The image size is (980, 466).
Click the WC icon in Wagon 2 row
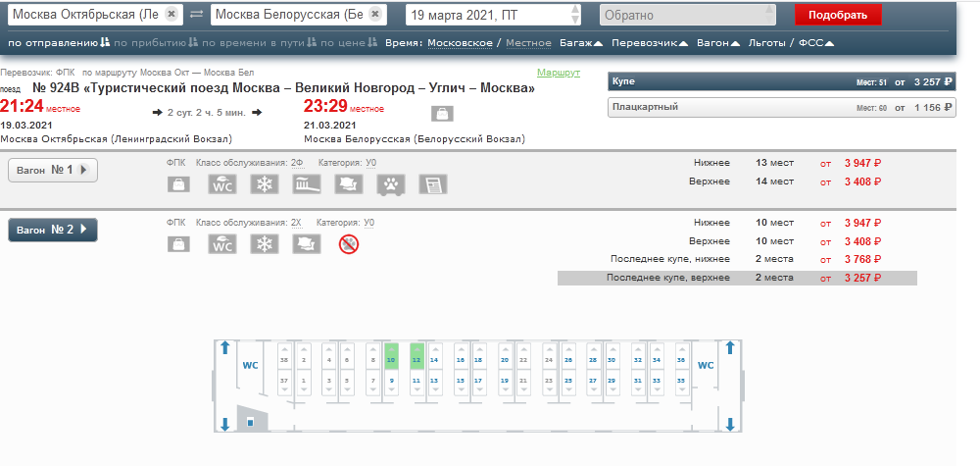221,243
